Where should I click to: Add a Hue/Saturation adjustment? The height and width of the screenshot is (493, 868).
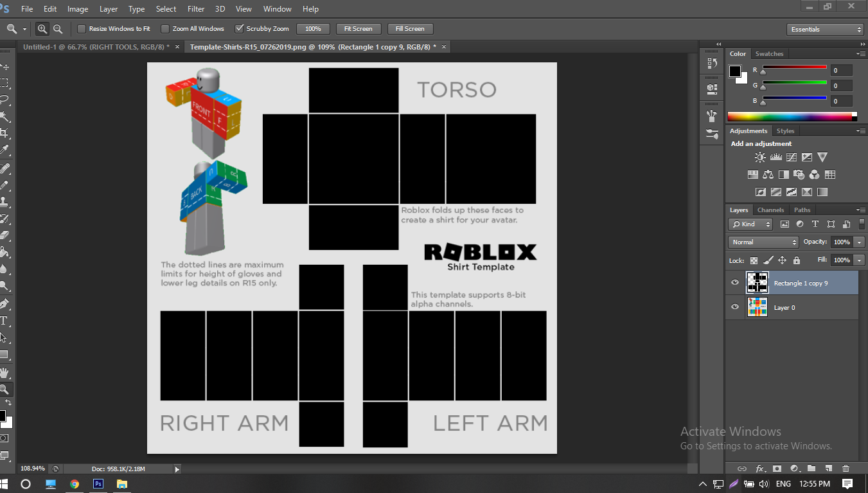[752, 174]
